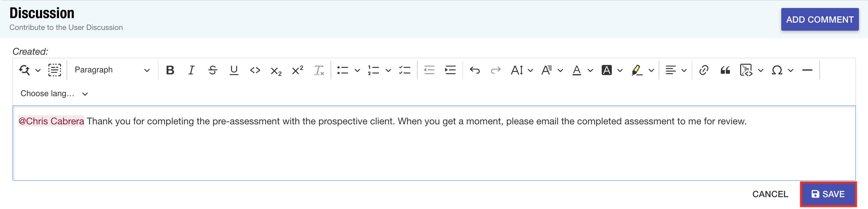This screenshot has height=209, width=868.
Task: Apply italic formatting
Action: click(191, 70)
